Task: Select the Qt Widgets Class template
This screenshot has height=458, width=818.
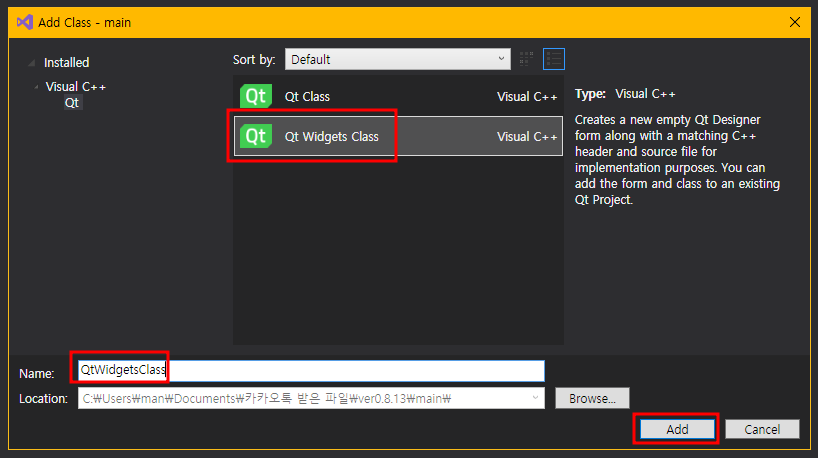Action: pos(398,136)
